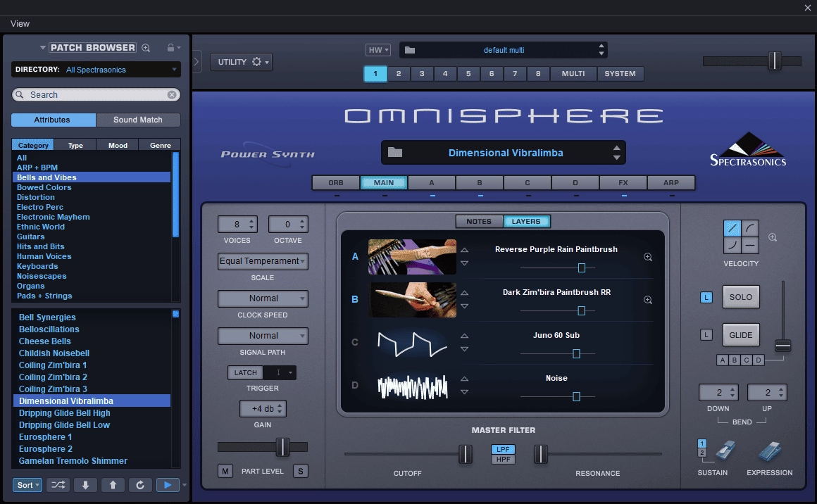
Task: Open the MULTI page
Action: click(573, 73)
